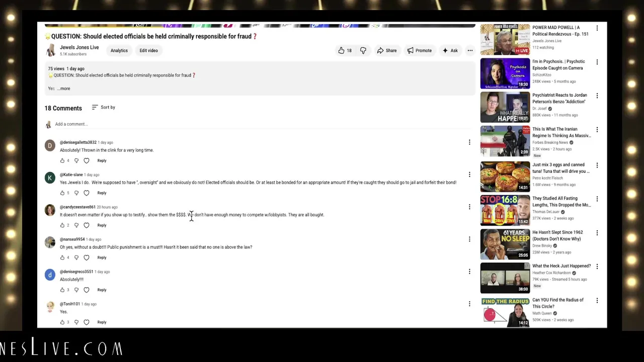
Task: Like the video with 18 likes
Action: [345, 50]
